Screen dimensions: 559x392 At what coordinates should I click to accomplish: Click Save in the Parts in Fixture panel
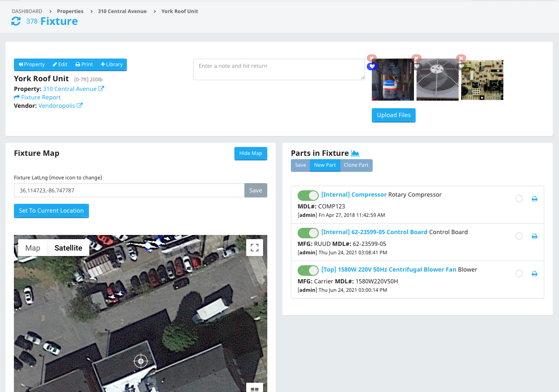pyautogui.click(x=301, y=165)
